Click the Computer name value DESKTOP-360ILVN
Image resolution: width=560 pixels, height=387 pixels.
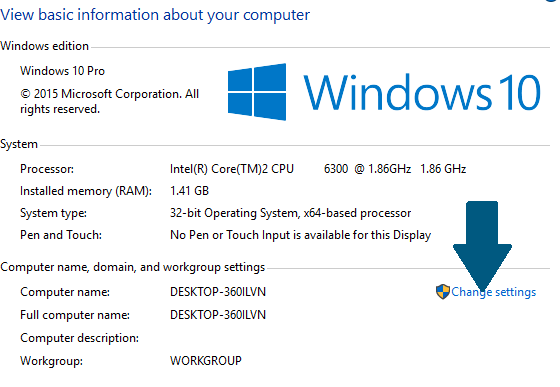tap(218, 292)
